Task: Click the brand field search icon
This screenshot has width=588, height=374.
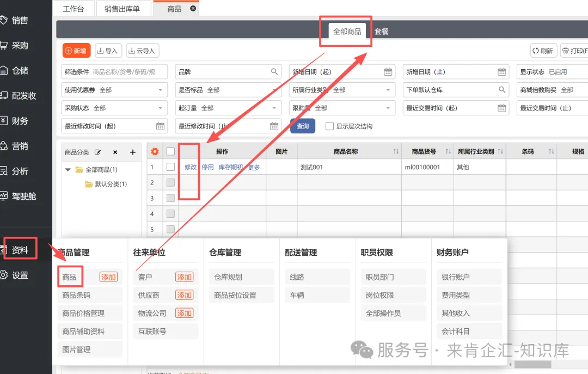Action: pyautogui.click(x=274, y=72)
